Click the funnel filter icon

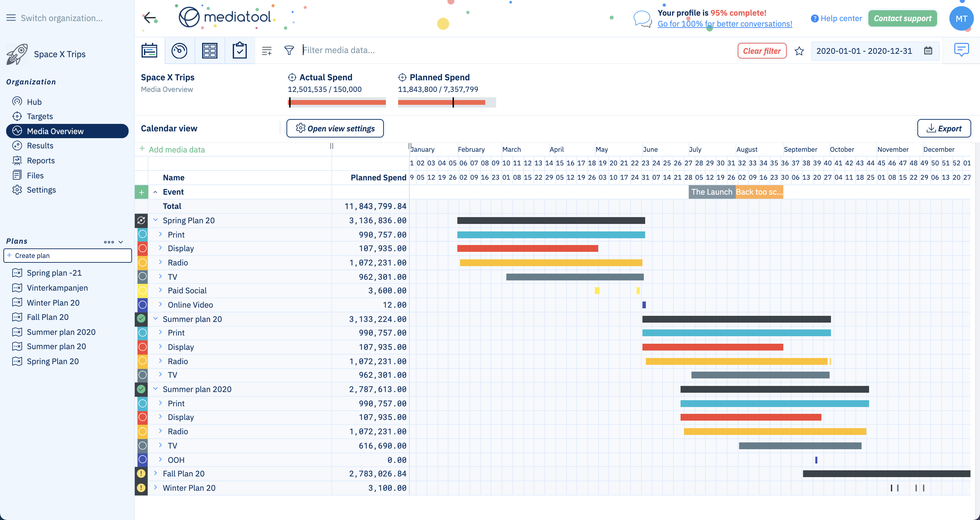click(x=289, y=50)
